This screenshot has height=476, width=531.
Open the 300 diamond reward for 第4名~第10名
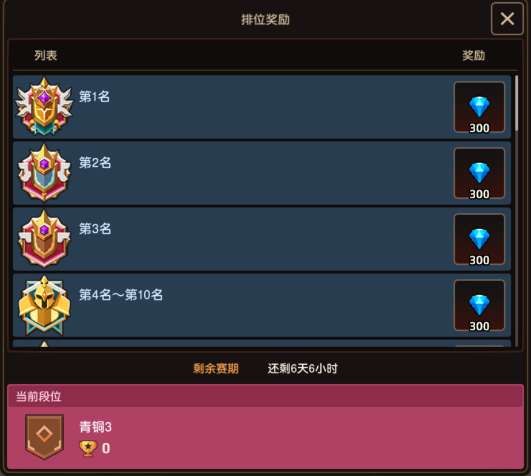coord(479,305)
